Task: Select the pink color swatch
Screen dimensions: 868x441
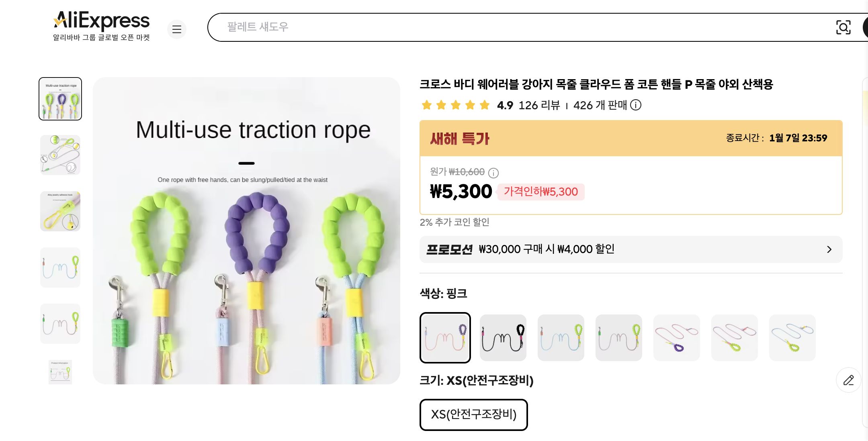Action: (x=445, y=338)
